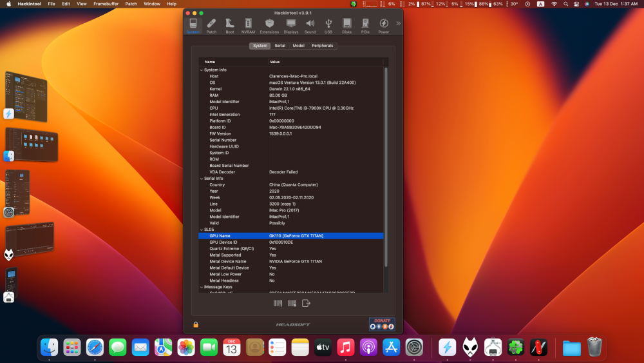The image size is (644, 363).
Task: Switch to the System Settings Stage Manager thumbnail
Action: click(17, 193)
